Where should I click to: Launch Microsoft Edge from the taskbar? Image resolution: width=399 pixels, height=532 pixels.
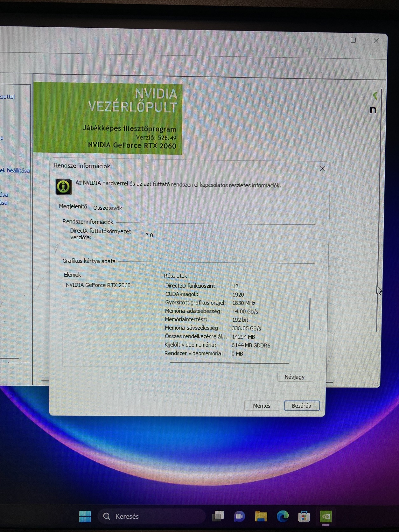pyautogui.click(x=283, y=516)
